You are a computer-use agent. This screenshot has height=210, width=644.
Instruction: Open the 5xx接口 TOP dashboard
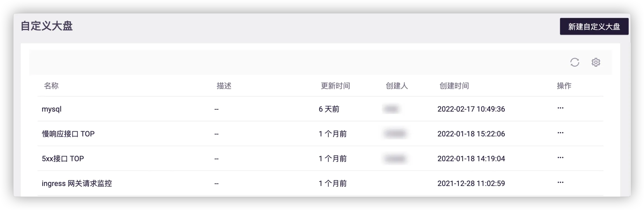[x=63, y=159]
